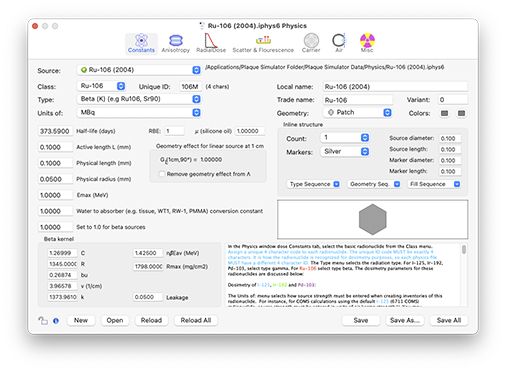Open the Air tab
The height and width of the screenshot is (371, 506).
click(x=339, y=43)
